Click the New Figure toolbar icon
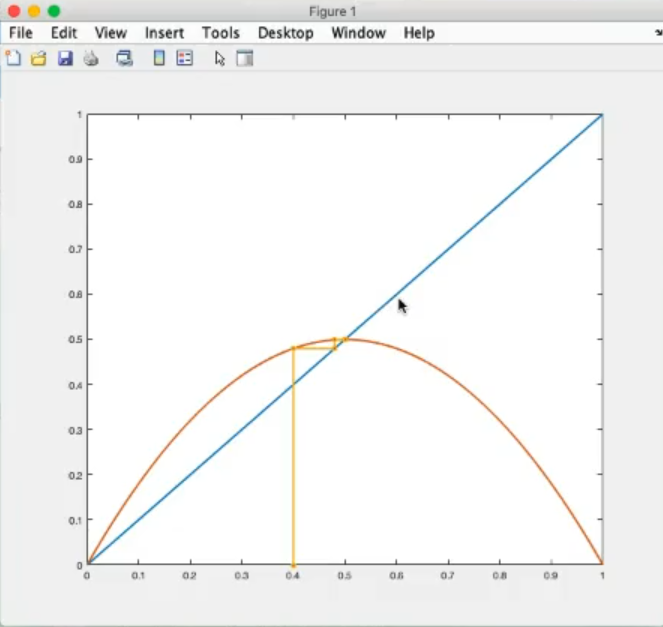The height and width of the screenshot is (627, 663). click(13, 58)
